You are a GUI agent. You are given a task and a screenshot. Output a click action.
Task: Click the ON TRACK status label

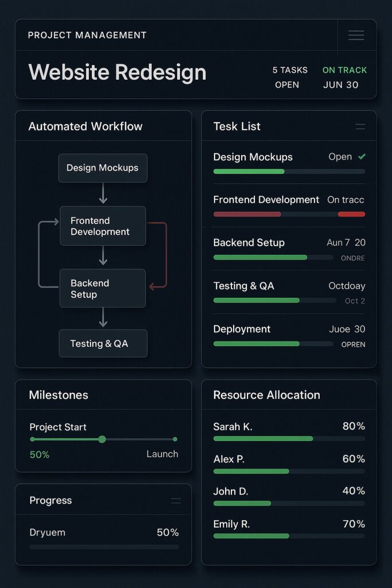344,70
